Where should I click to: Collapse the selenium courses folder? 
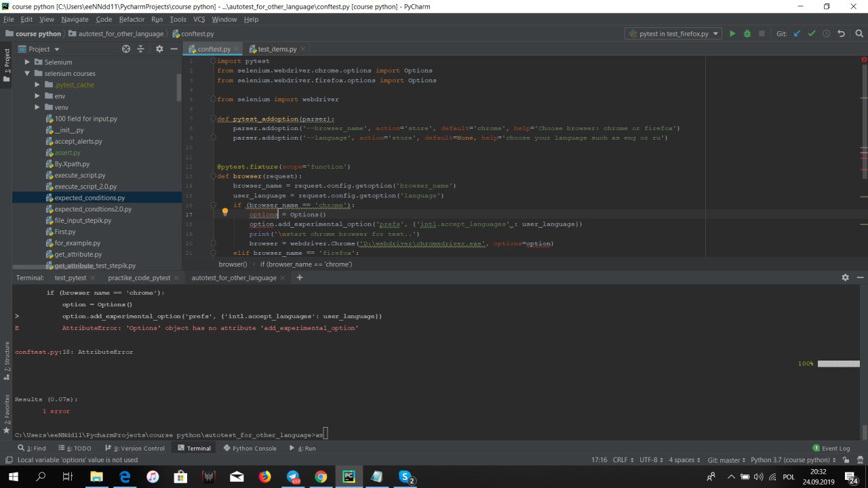tap(28, 73)
